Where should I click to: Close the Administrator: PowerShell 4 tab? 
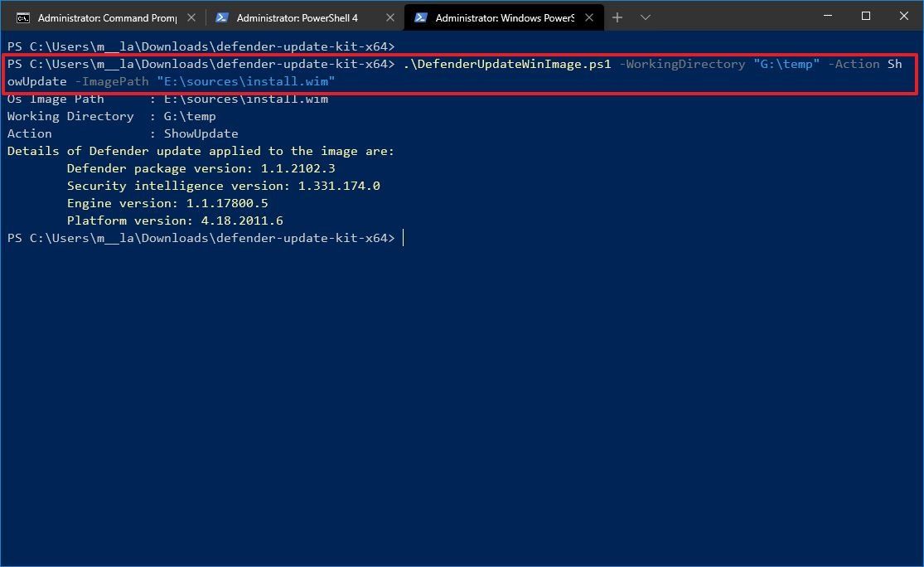389,16
